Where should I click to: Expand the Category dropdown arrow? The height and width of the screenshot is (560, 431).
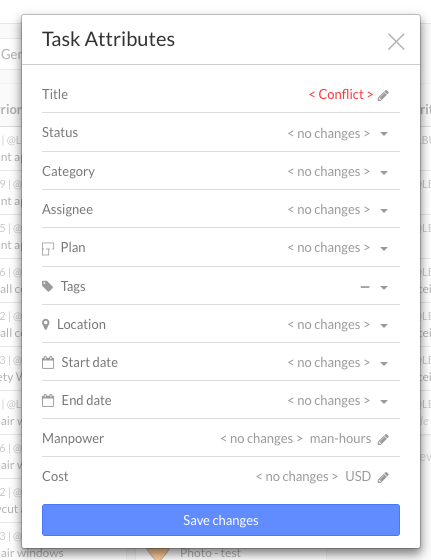coord(384,172)
